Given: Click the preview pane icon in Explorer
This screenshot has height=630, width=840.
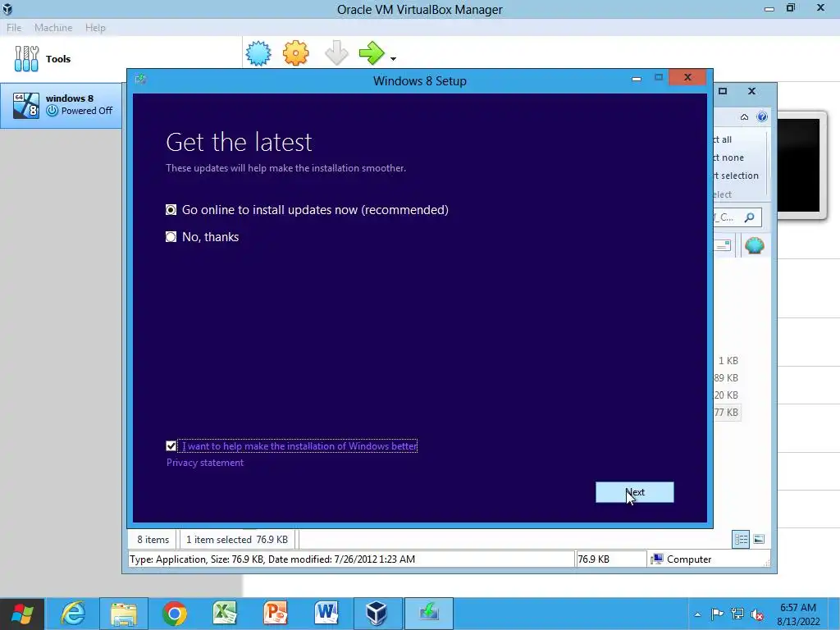Looking at the screenshot, I should [724, 245].
